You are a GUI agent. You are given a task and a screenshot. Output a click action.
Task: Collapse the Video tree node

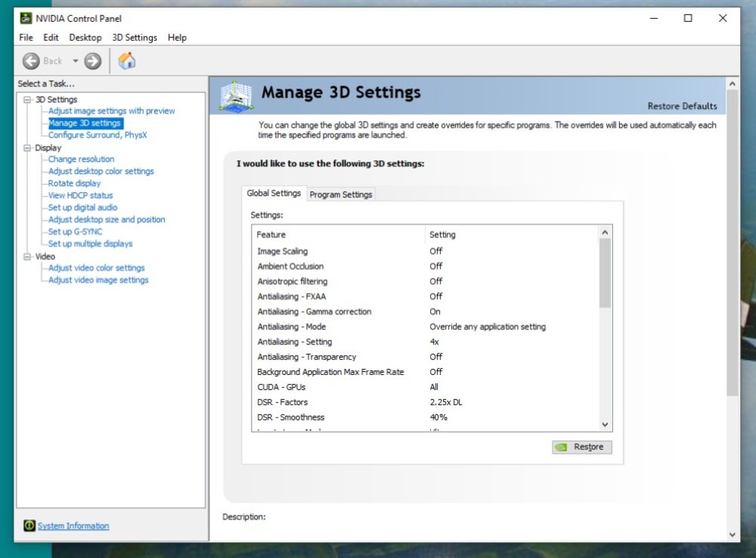point(27,257)
